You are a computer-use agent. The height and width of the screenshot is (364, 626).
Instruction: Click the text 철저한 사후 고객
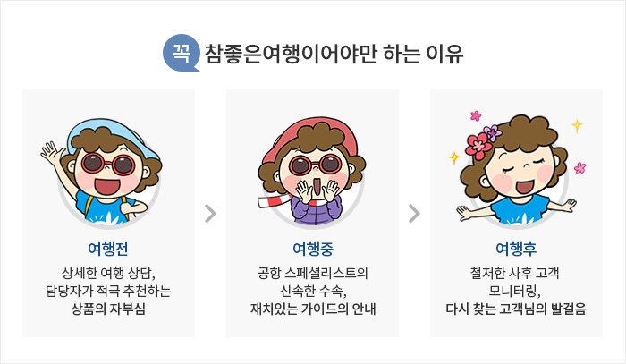click(x=516, y=274)
